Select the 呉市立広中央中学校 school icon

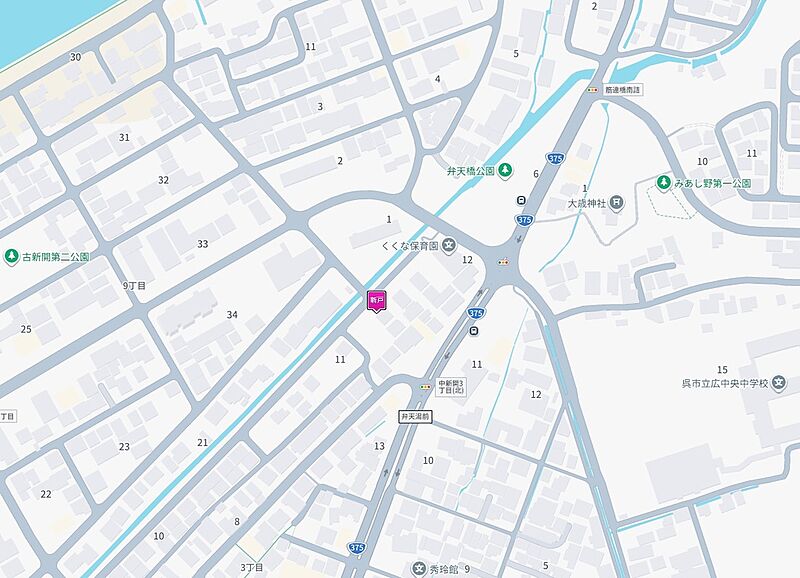click(779, 383)
